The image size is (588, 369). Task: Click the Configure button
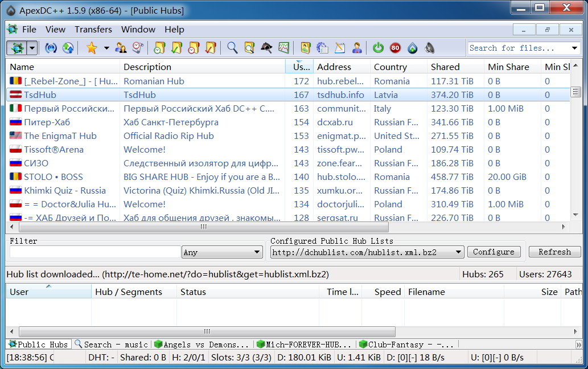(x=494, y=252)
